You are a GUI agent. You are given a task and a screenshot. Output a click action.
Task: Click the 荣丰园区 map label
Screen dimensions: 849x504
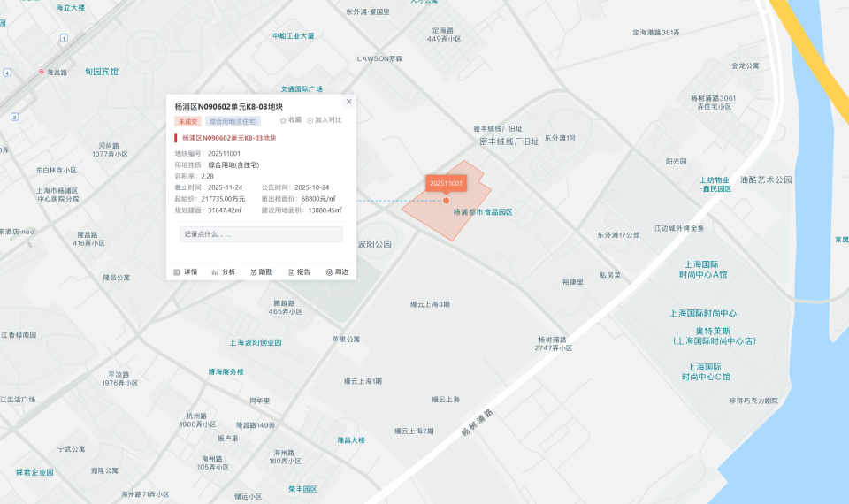click(302, 489)
